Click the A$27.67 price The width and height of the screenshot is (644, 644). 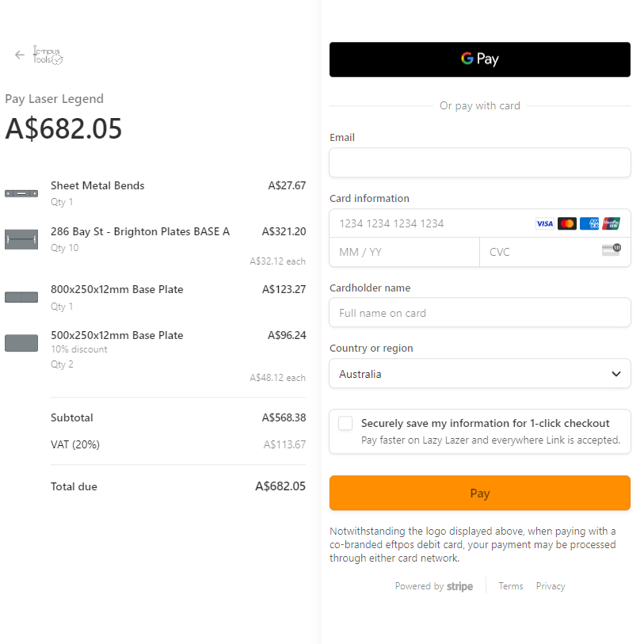287,185
